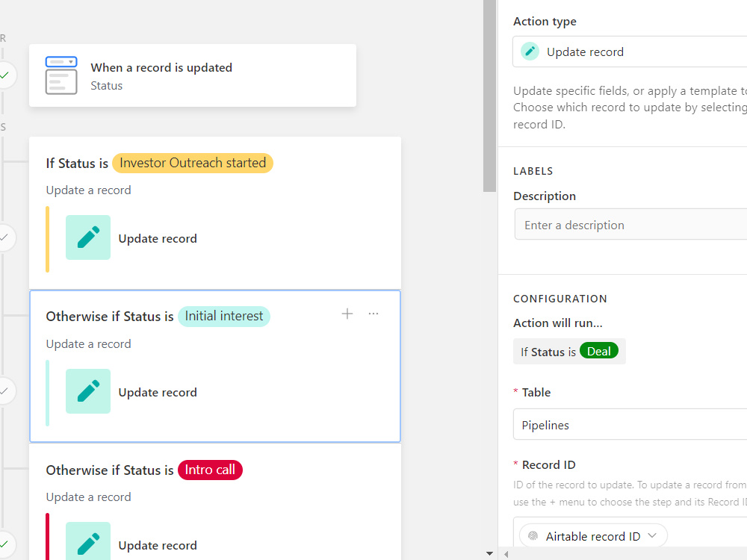Open the Table Pipelines dropdown
Viewport: 747px width, 560px height.
(x=630, y=424)
